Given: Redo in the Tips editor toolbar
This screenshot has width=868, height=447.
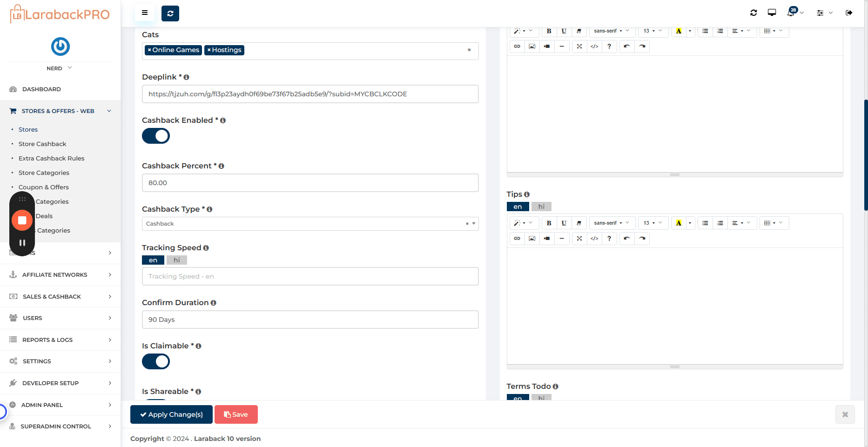Looking at the screenshot, I should point(642,239).
